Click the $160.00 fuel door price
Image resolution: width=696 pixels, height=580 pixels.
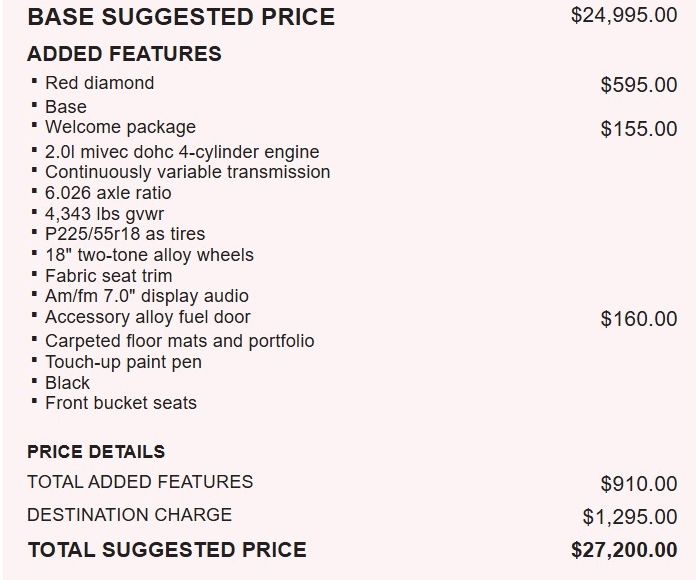638,319
